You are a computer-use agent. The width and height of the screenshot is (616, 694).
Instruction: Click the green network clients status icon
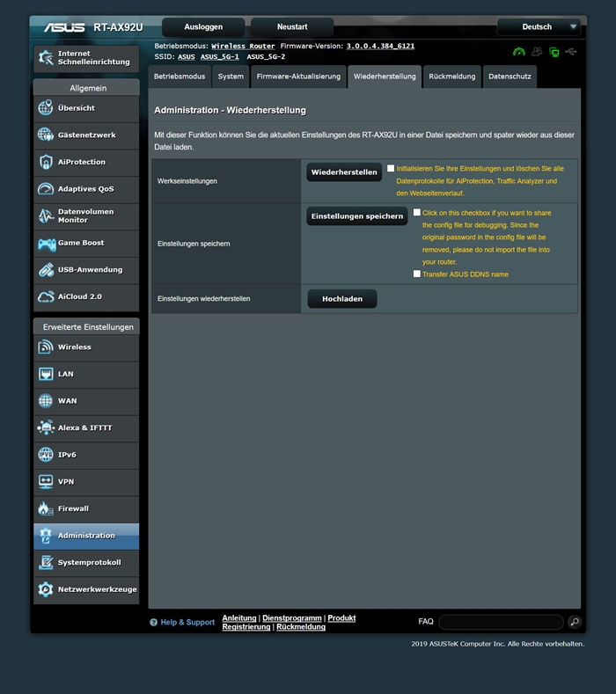pos(554,52)
